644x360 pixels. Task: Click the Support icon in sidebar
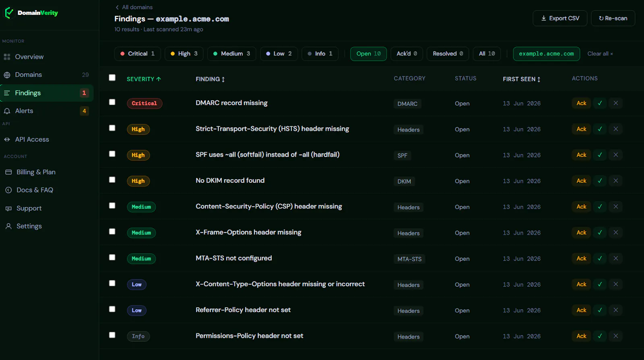(x=8, y=209)
